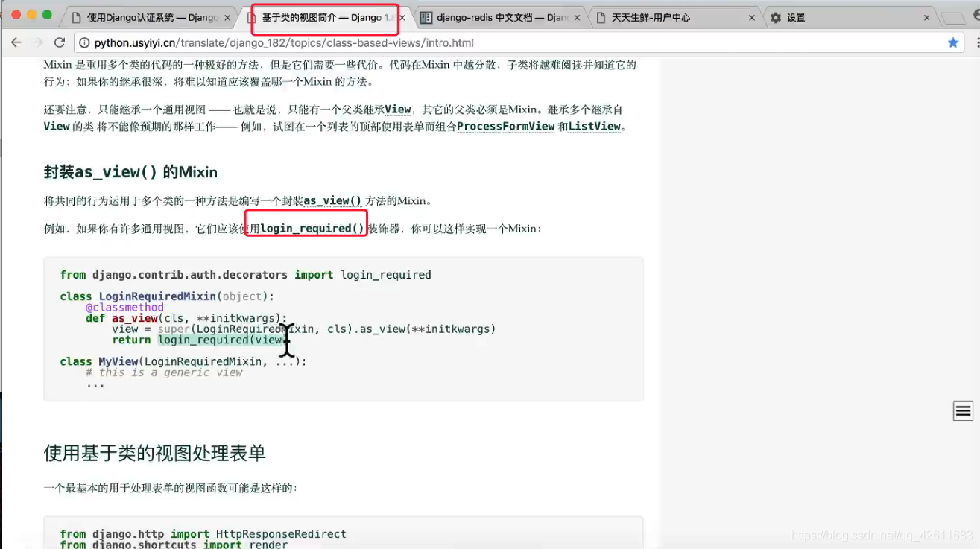Follow the login_required() decorator link
Image resolution: width=980 pixels, height=549 pixels.
(312, 229)
